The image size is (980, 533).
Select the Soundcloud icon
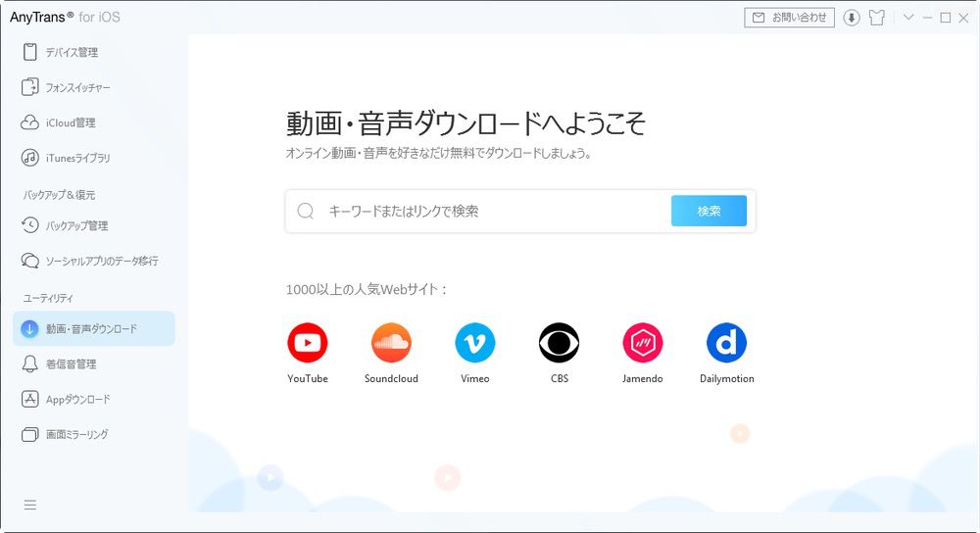391,343
